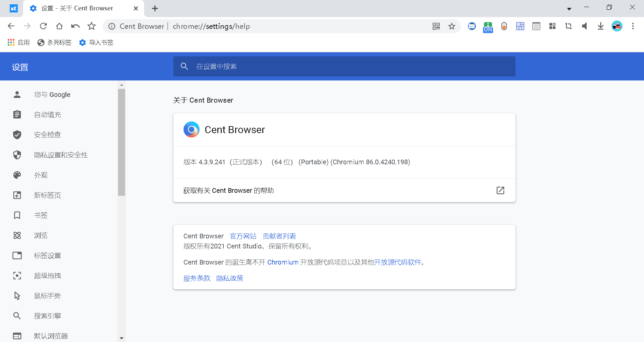Open the three-dot browser menu
Screen dimensions: 644x342
pos(633,26)
